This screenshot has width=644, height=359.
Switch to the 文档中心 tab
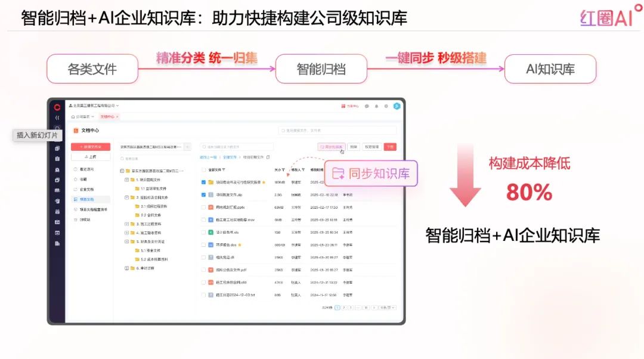click(109, 116)
